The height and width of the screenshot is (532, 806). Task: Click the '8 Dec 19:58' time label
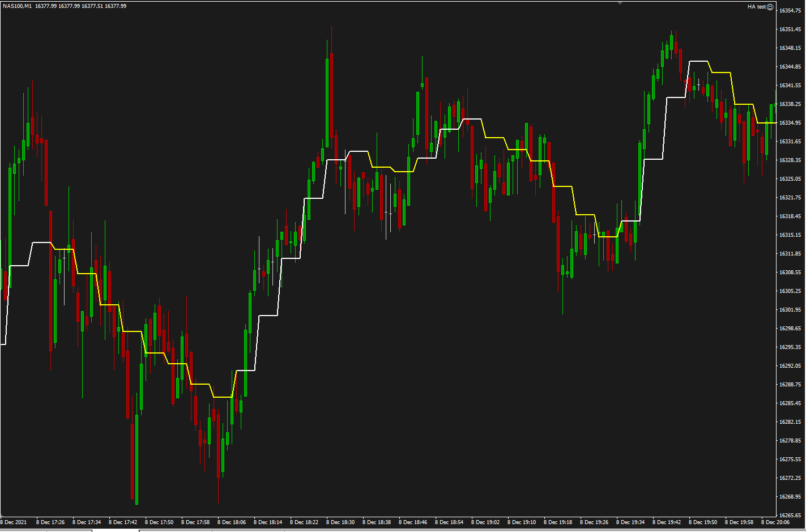pos(739,522)
